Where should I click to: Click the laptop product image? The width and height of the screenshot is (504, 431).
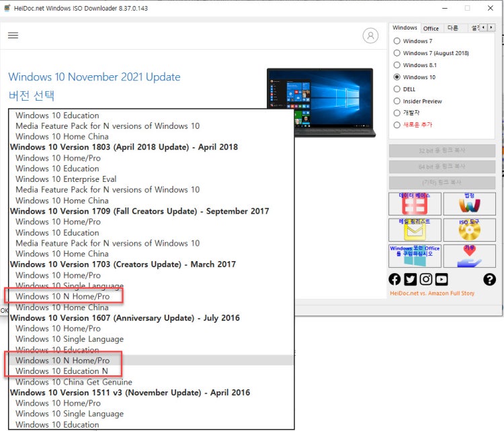(x=321, y=103)
